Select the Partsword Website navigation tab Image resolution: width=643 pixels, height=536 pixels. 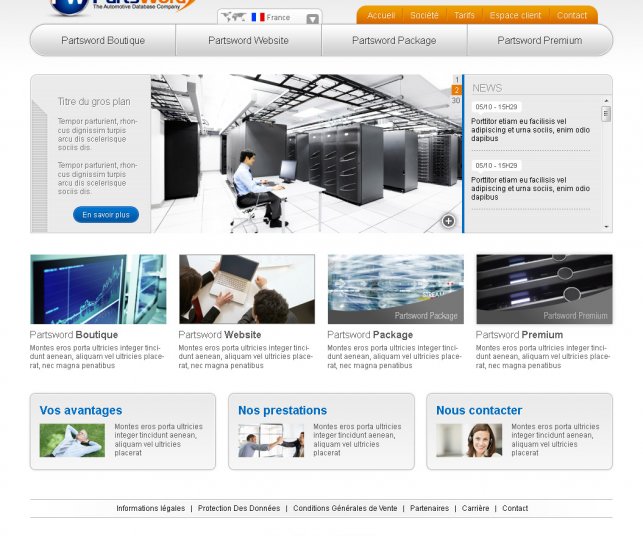[x=249, y=40]
